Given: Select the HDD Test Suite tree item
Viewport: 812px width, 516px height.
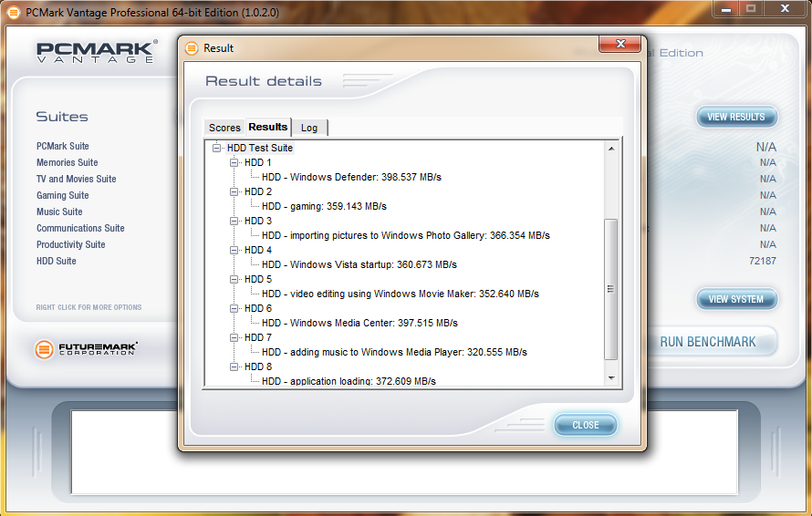Looking at the screenshot, I should tap(260, 148).
